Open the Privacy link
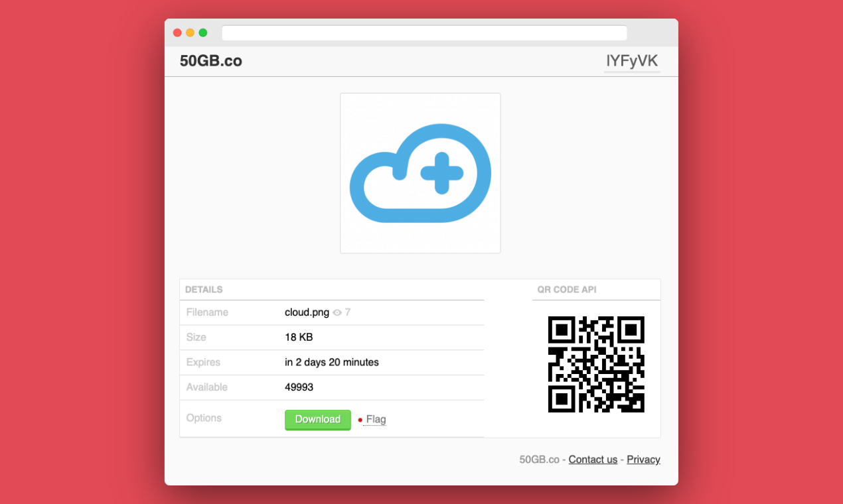Image resolution: width=843 pixels, height=504 pixels. click(643, 460)
